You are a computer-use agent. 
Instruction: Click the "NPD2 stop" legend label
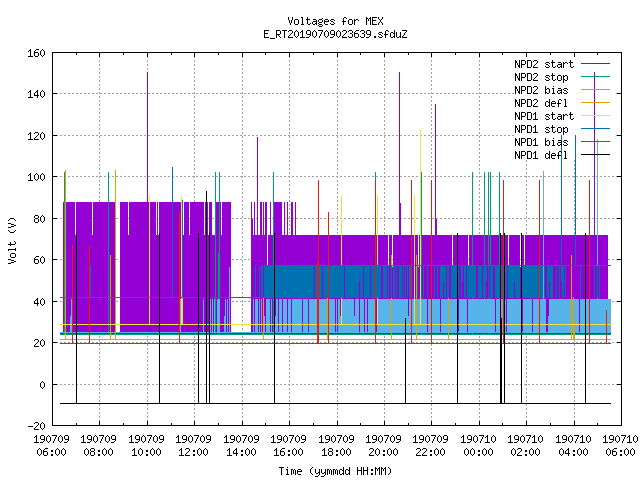coord(541,77)
